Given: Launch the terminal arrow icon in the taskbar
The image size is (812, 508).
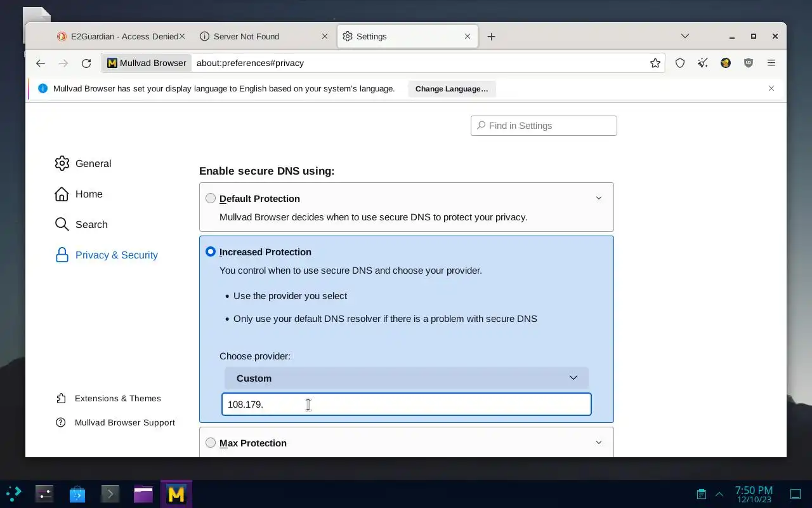Looking at the screenshot, I should [x=110, y=493].
